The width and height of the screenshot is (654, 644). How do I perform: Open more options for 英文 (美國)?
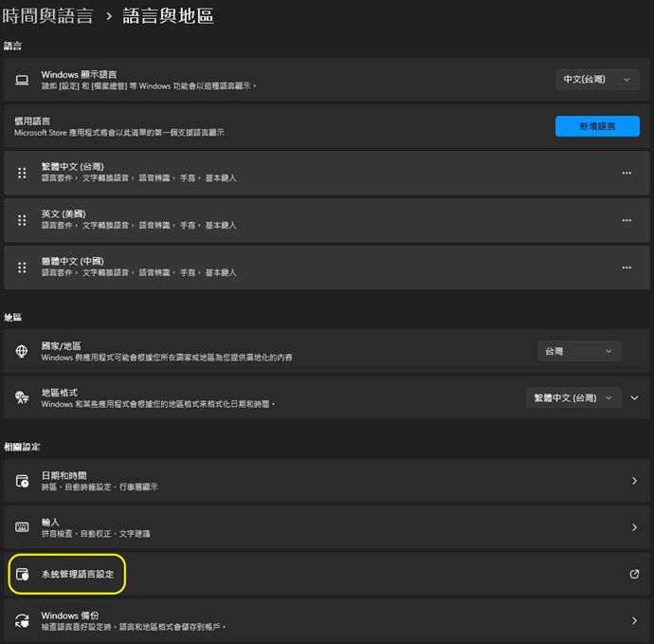coord(626,220)
